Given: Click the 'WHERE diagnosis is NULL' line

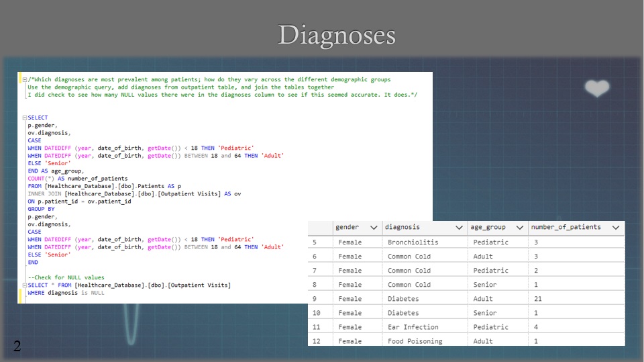Looking at the screenshot, I should [66, 293].
